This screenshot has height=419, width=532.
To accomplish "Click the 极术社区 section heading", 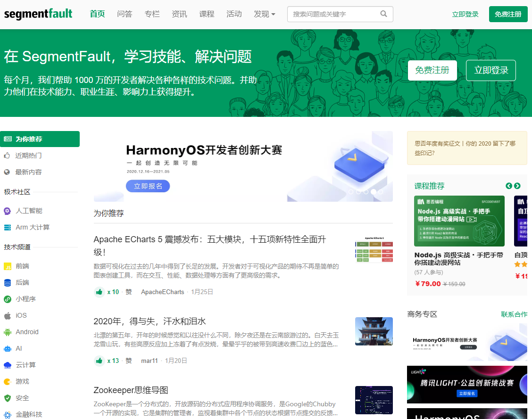I will click(x=17, y=192).
